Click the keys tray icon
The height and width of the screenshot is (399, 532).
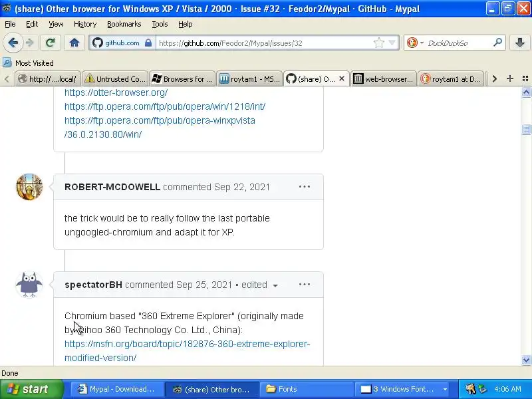pos(470,389)
